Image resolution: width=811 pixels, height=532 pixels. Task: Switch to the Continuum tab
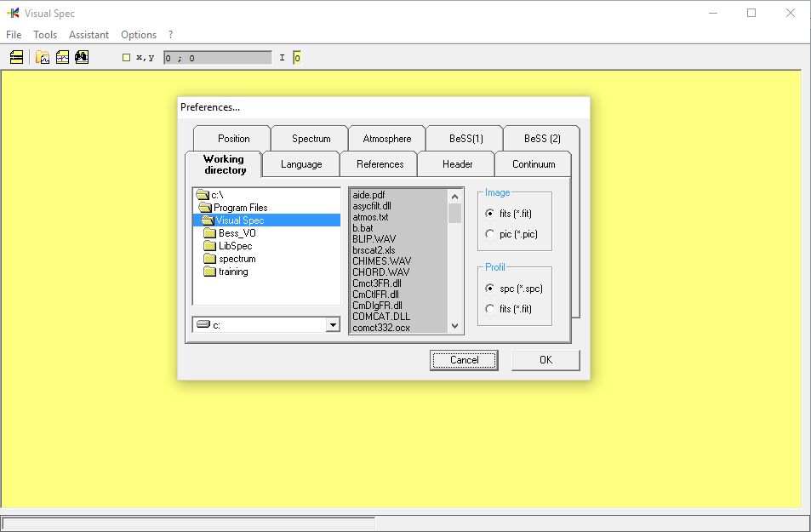tap(533, 163)
